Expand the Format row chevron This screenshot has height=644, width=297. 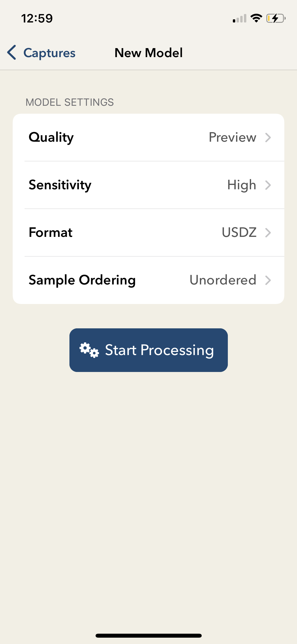(268, 233)
